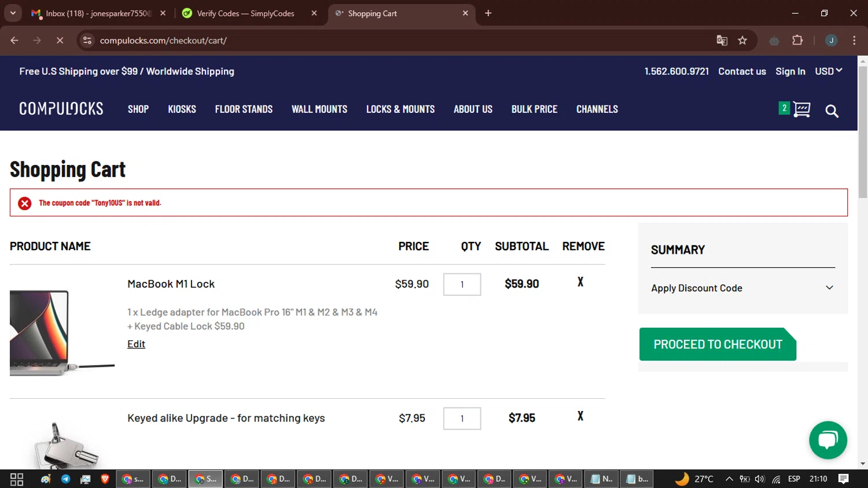This screenshot has width=868, height=488.
Task: Open ABOUT US menu
Action: pyautogui.click(x=473, y=109)
